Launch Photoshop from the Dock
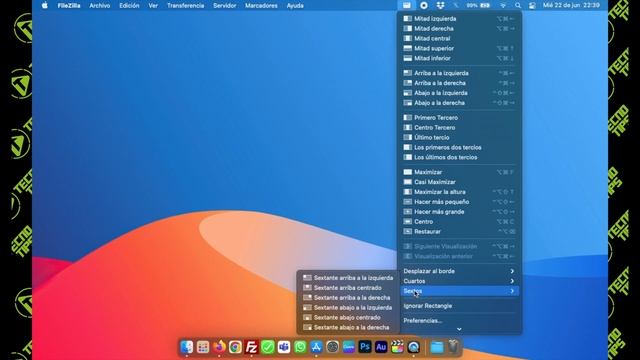The width and height of the screenshot is (640, 360). tap(365, 347)
